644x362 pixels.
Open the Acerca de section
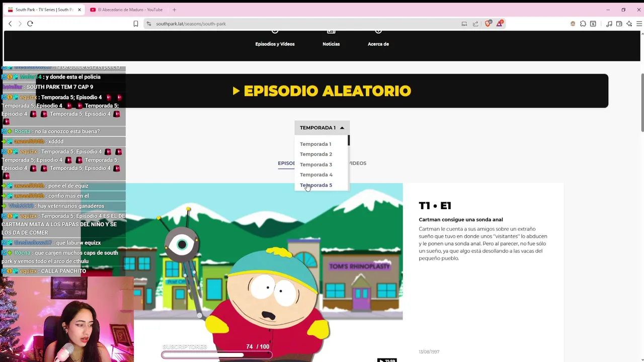(x=378, y=38)
